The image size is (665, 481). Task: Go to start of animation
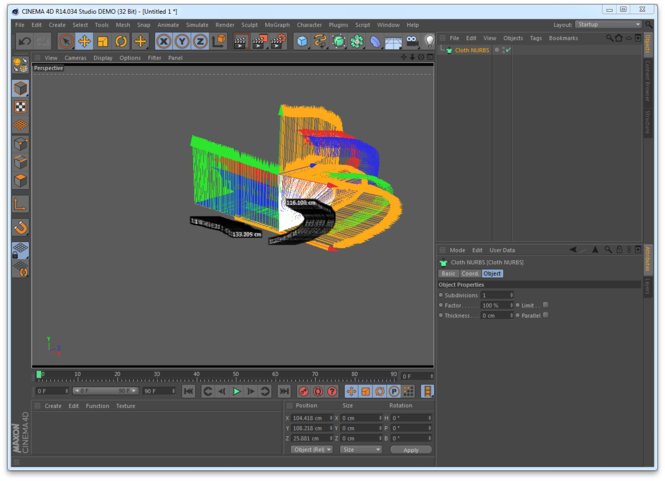coord(188,392)
